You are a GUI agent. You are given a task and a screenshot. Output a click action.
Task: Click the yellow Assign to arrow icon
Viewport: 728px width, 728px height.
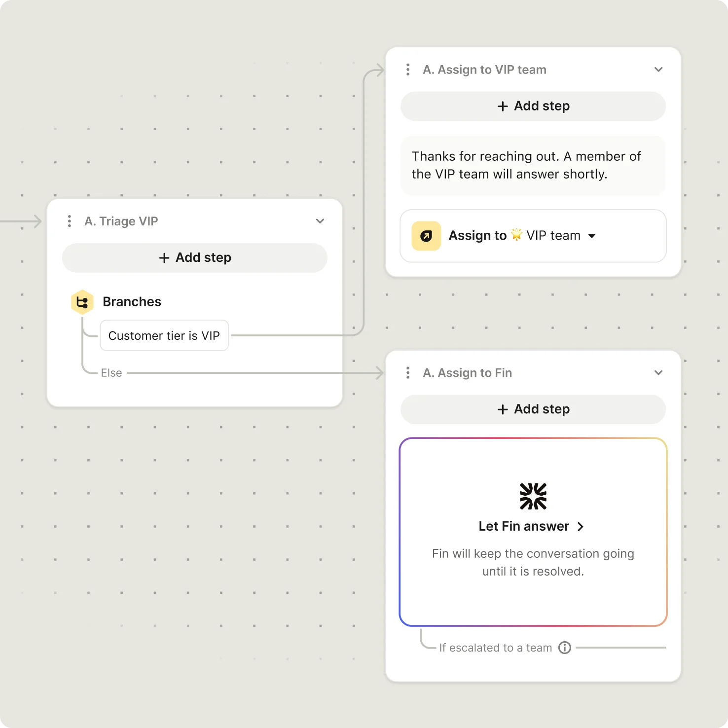426,236
